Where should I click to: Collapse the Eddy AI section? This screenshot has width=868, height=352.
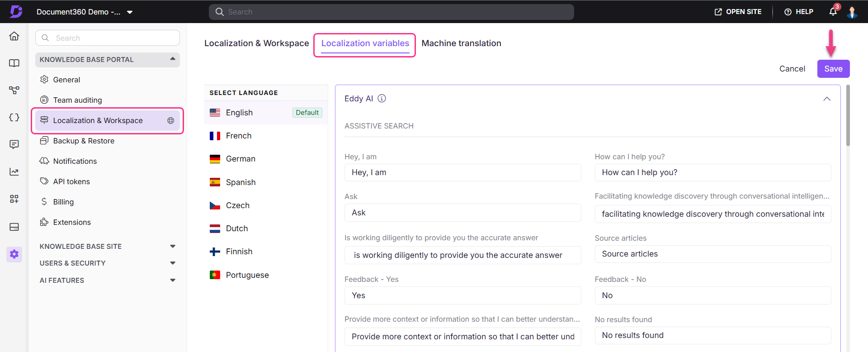coord(827,99)
